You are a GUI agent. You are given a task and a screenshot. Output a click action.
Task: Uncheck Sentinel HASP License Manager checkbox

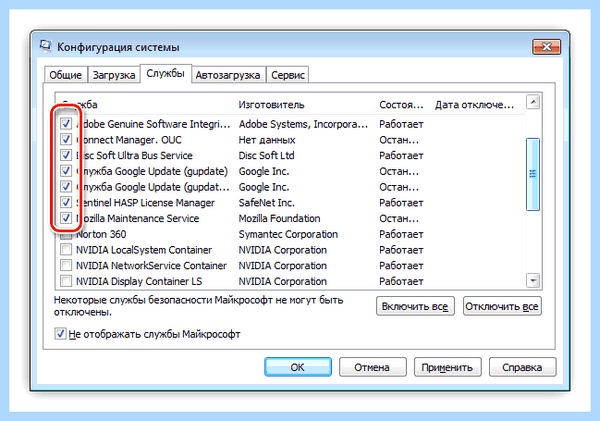[x=66, y=202]
